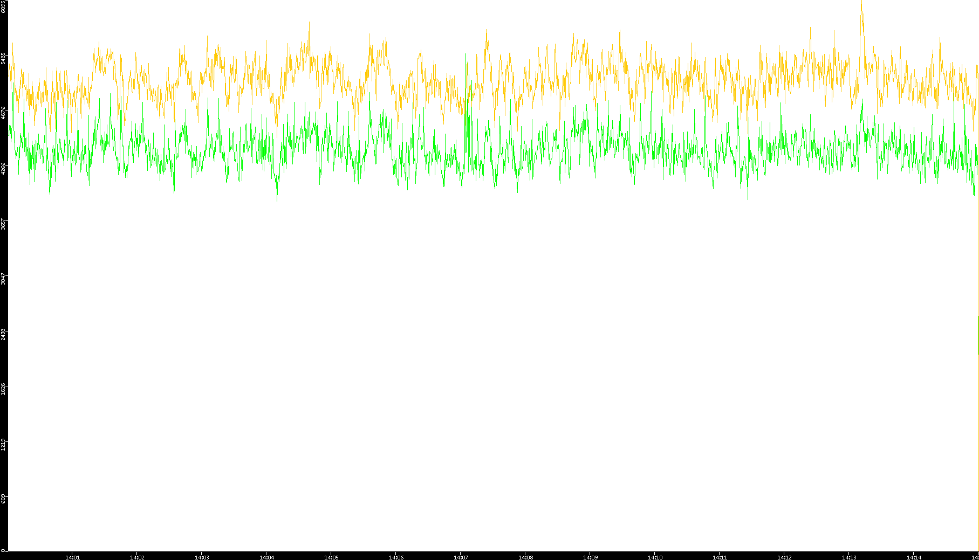Select the 14:03 tick on time axis
The height and width of the screenshot is (560, 979).
[202, 557]
